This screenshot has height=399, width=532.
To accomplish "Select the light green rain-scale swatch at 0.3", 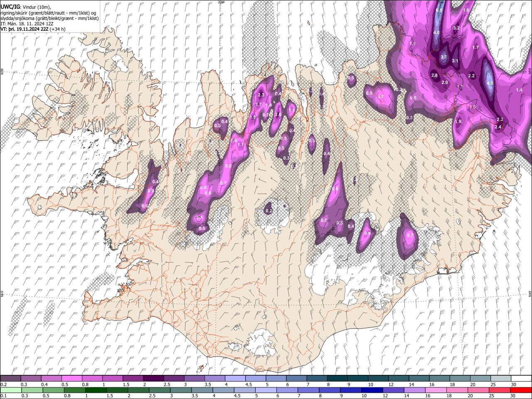I will click(32, 390).
